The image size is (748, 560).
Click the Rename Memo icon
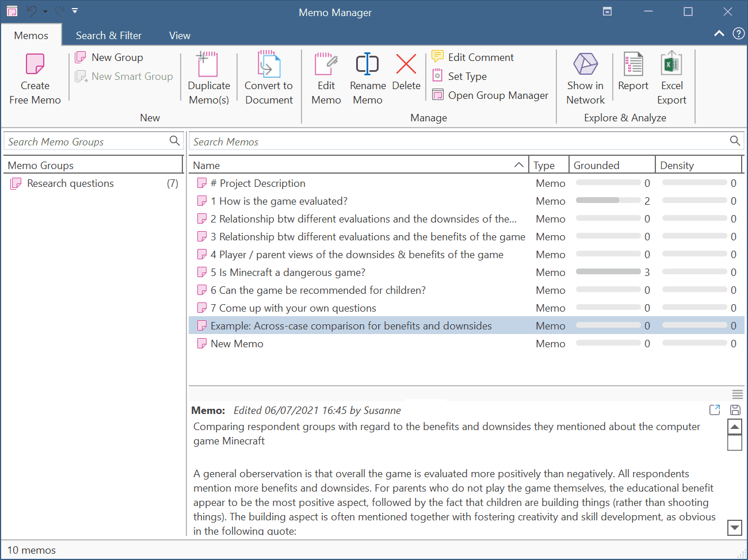(x=367, y=64)
